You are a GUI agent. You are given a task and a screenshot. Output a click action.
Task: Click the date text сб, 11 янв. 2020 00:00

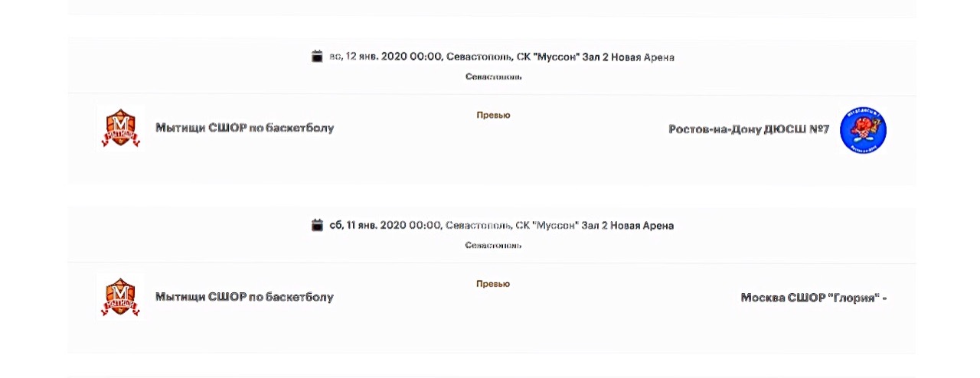[x=386, y=225]
